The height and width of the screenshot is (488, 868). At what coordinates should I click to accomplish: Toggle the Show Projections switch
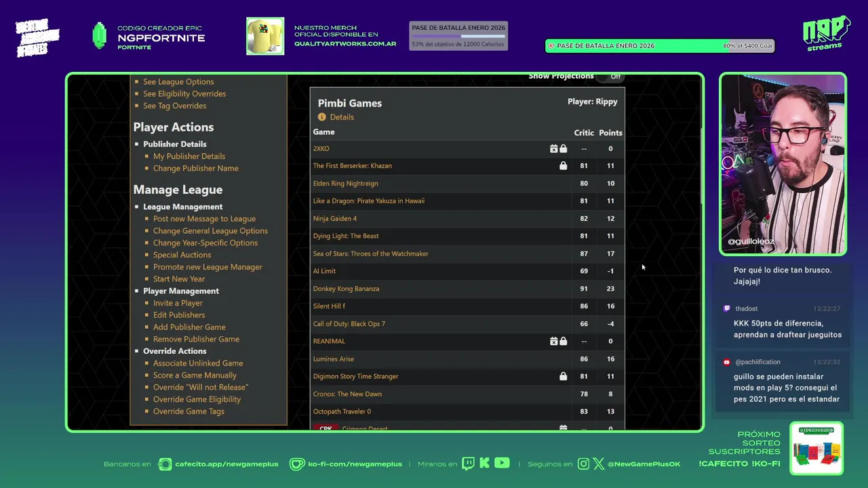coord(610,77)
